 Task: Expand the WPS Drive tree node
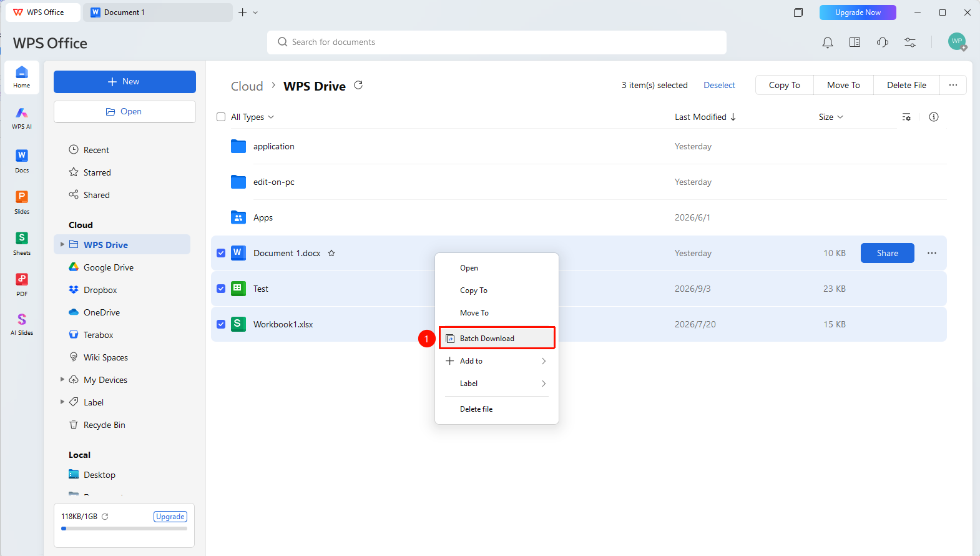coord(62,244)
